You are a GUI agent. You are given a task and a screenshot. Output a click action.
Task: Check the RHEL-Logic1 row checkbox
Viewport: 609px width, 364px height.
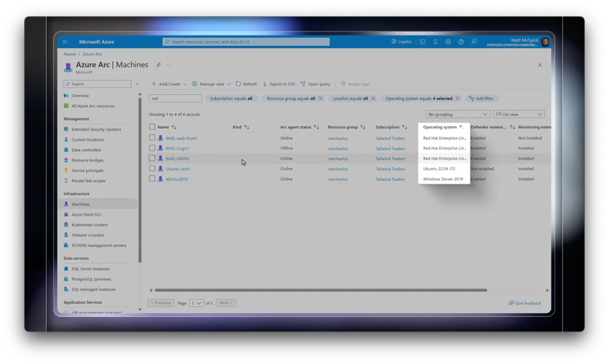(x=152, y=148)
